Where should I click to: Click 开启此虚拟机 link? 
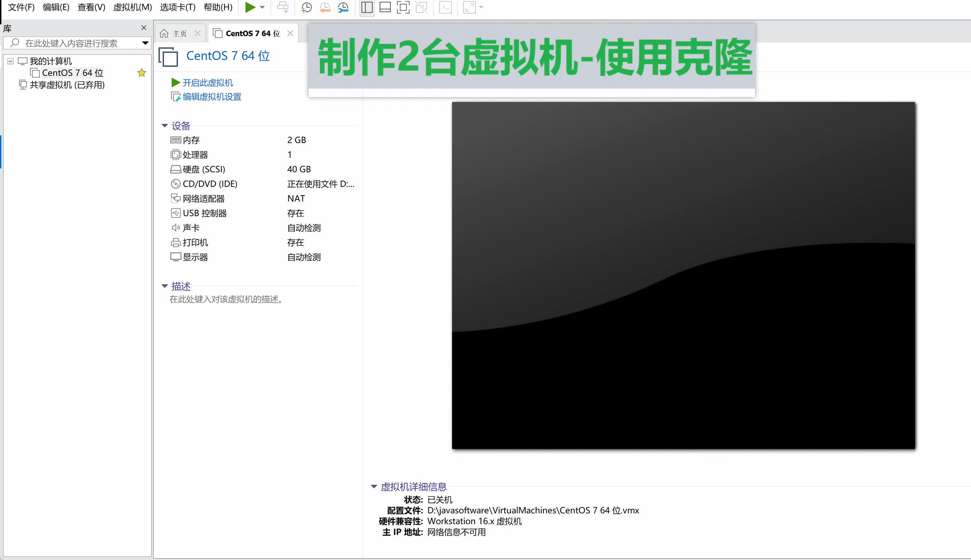pyautogui.click(x=208, y=83)
